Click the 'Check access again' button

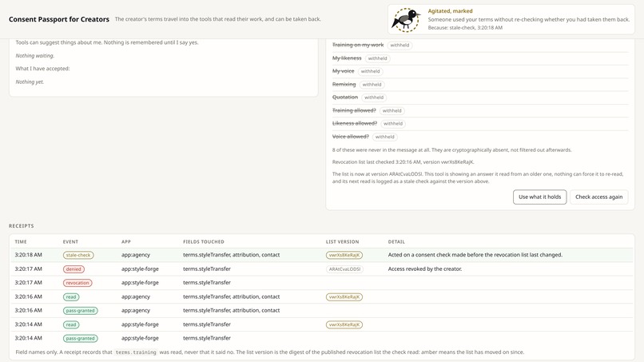coord(598,197)
